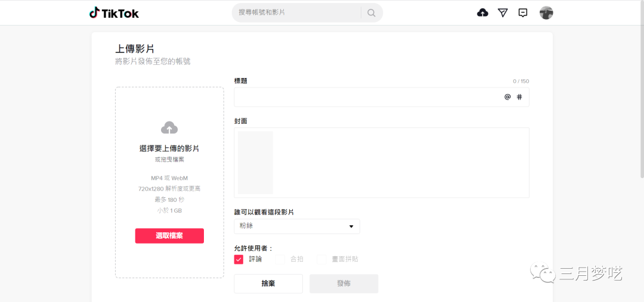The width and height of the screenshot is (644, 302).
Task: Click the 發佈 button
Action: pos(343,284)
